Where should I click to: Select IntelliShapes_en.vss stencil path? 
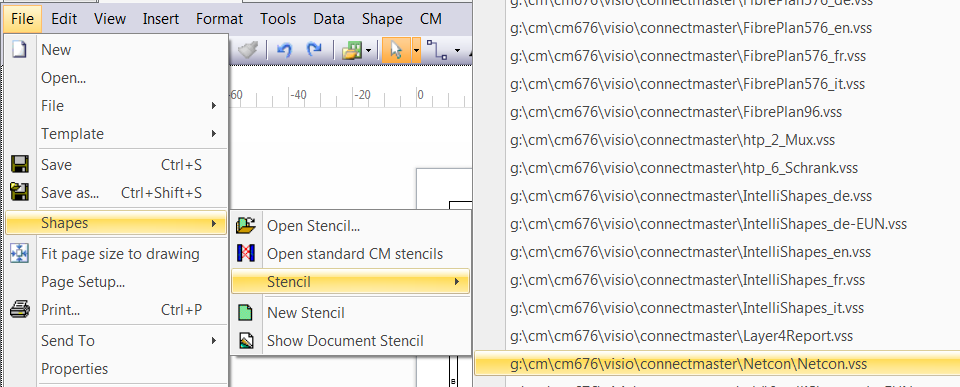(x=691, y=252)
